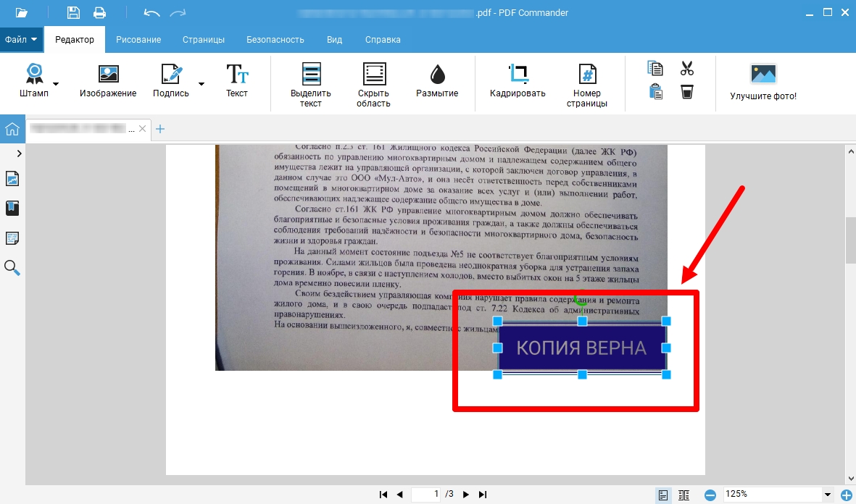Viewport: 856px width, 504px height.
Task: Toggle two-page continuous view mode
Action: (683, 495)
